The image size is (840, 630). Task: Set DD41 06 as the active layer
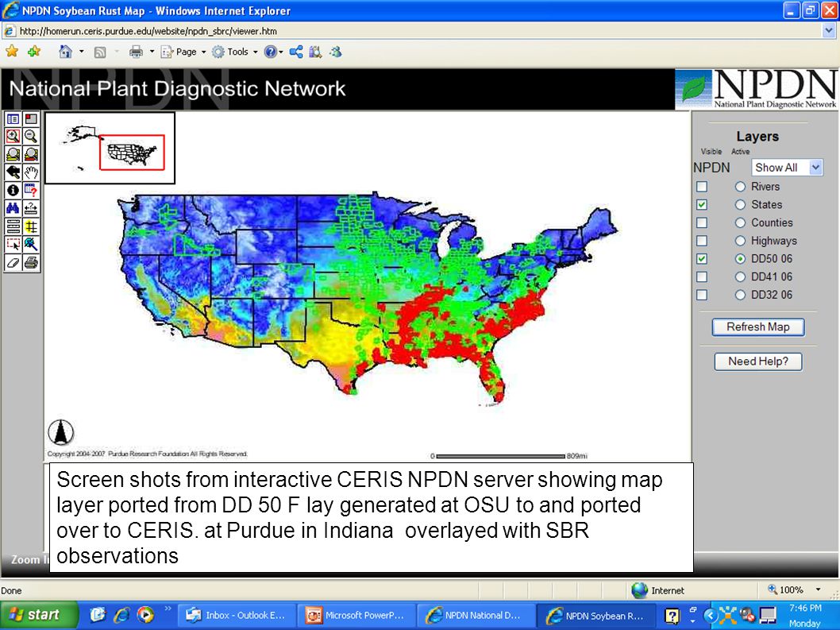[x=740, y=276]
